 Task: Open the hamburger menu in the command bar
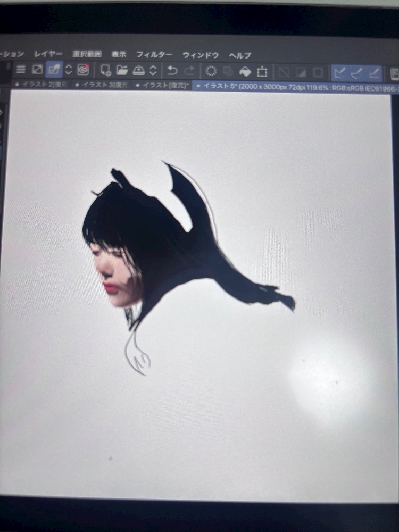21,70
